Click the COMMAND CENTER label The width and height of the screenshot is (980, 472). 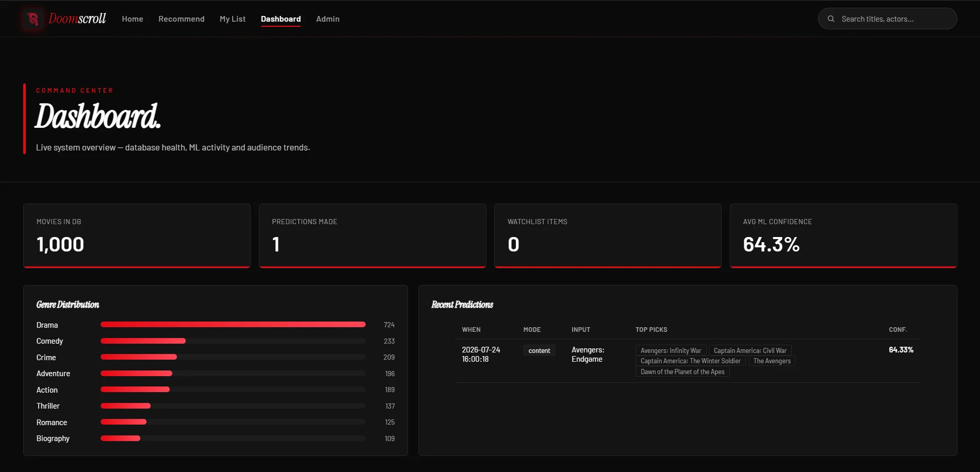[75, 91]
